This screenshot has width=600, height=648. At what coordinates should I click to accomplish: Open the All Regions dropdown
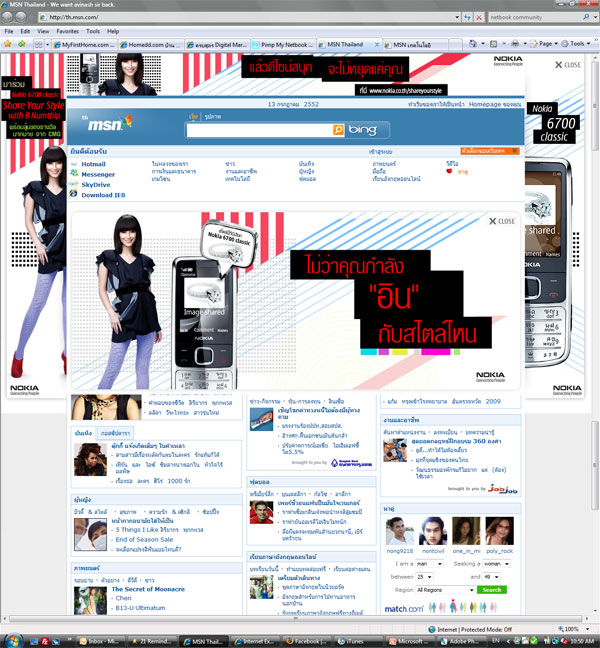pyautogui.click(x=445, y=590)
